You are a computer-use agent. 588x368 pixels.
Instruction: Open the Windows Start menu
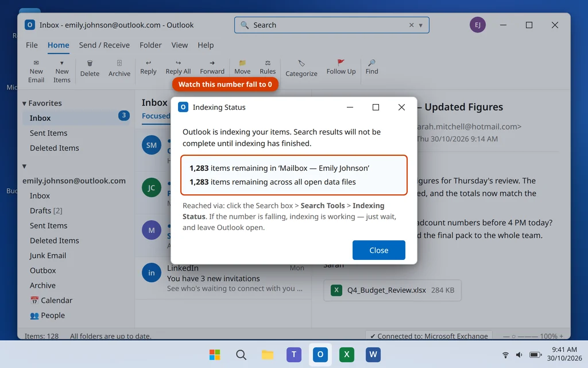[x=215, y=354]
